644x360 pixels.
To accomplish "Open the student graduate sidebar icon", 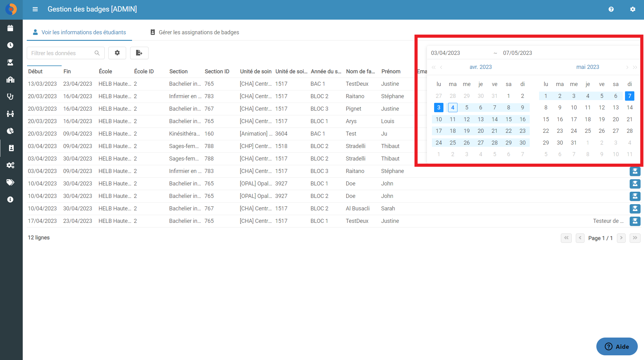I will coord(10,62).
